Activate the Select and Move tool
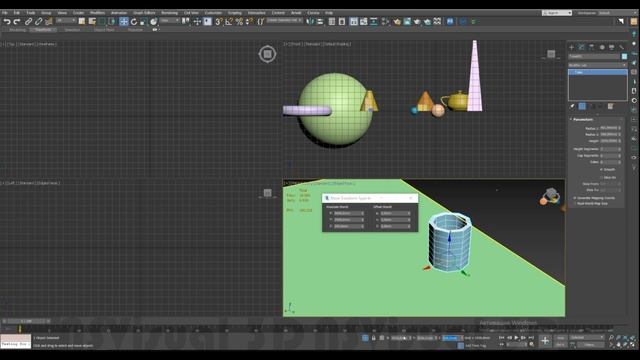This screenshot has height=360, width=640. click(124, 22)
